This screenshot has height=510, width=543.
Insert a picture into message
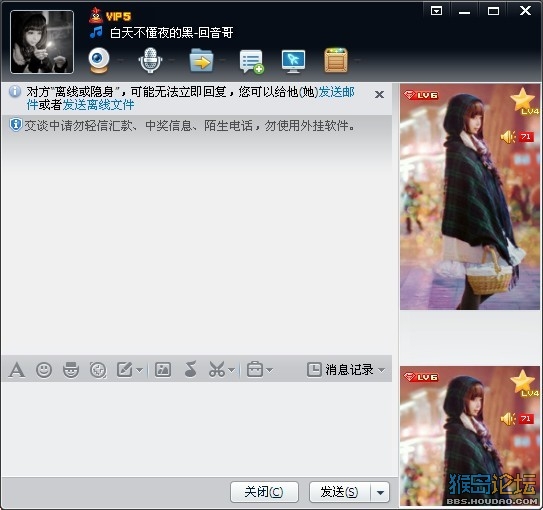click(x=163, y=370)
